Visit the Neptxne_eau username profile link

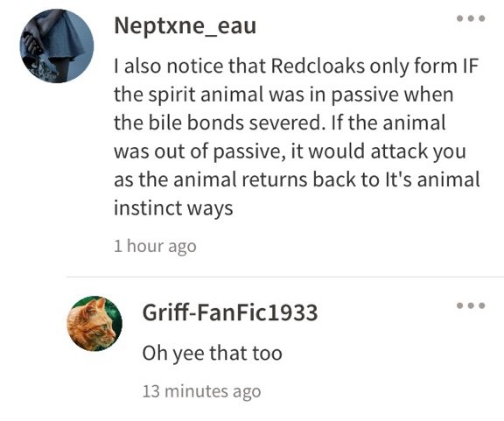[x=185, y=25]
